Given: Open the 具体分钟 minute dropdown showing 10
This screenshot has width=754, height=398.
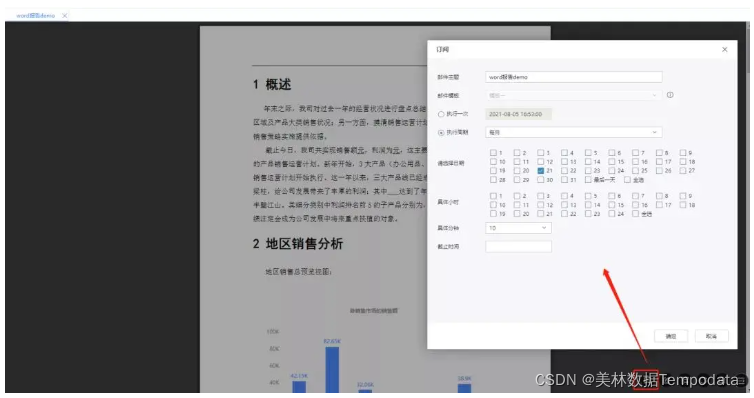Looking at the screenshot, I should coord(518,228).
